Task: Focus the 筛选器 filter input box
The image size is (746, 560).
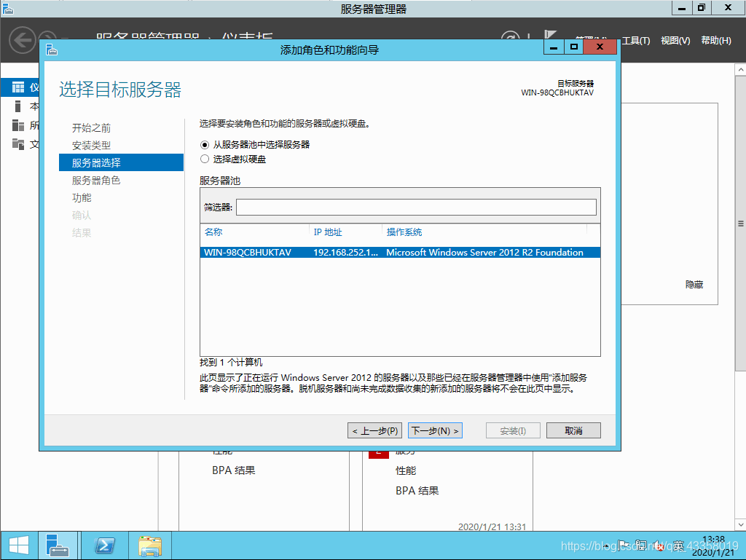Action: tap(416, 207)
